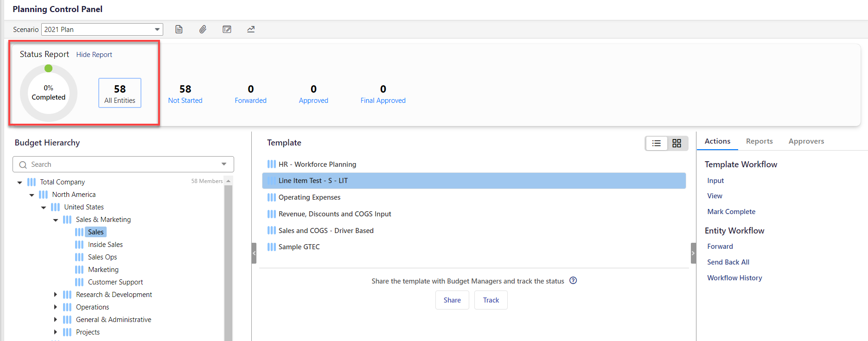Click hierarchy icon beside Customer Support
Screen dimensions: 868x341
[x=80, y=282]
